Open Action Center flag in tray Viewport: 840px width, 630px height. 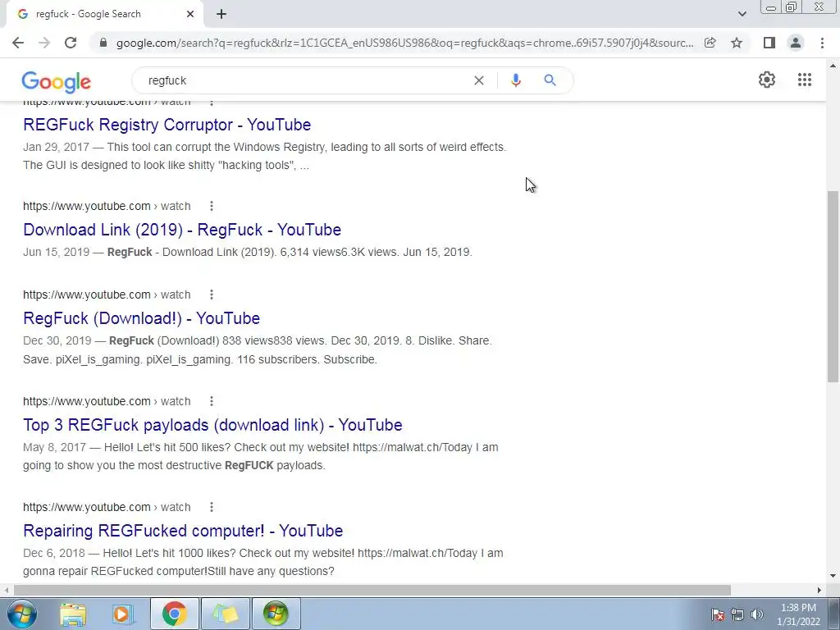pyautogui.click(x=718, y=614)
